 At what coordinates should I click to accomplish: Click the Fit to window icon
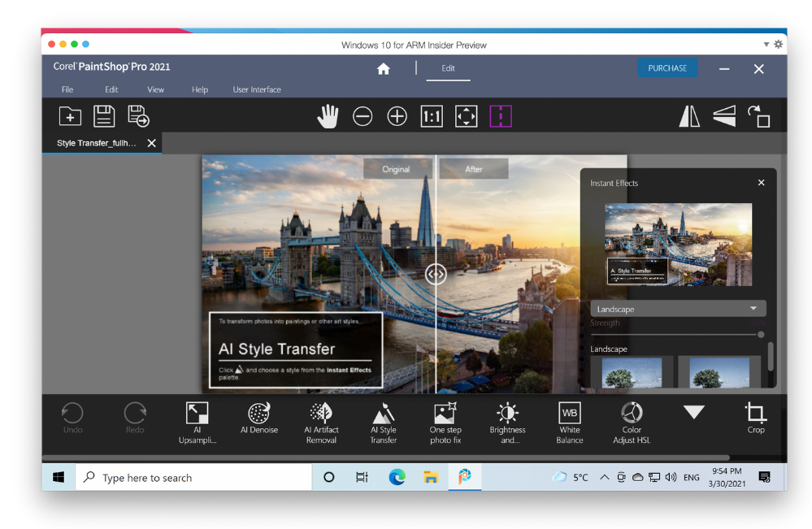[467, 117]
